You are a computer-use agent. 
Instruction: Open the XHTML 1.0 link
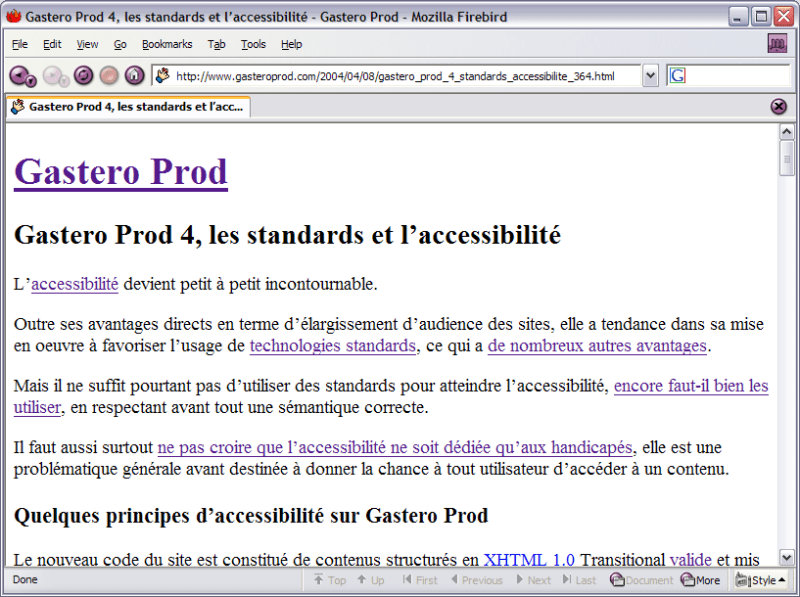point(529,560)
